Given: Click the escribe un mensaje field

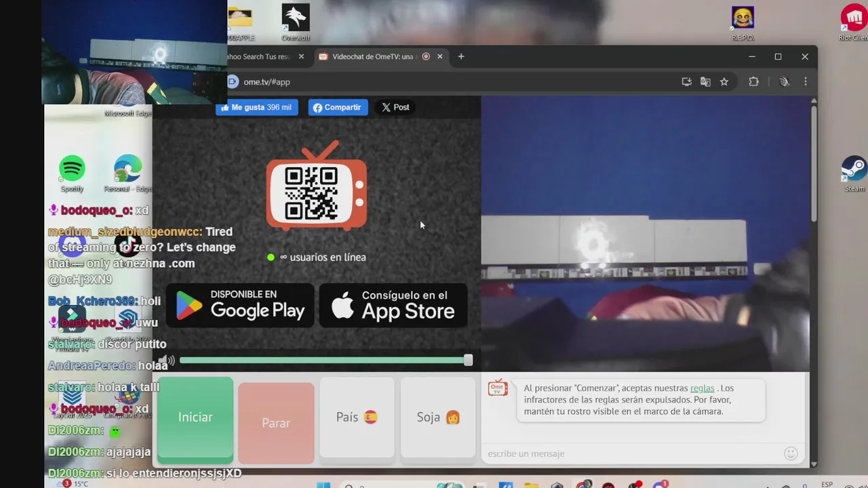Looking at the screenshot, I should 634,453.
